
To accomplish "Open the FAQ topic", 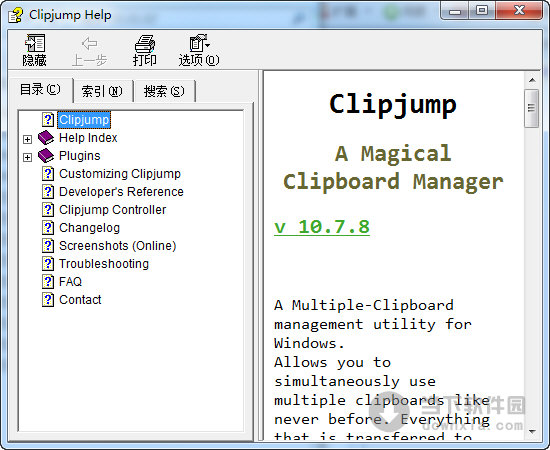I will tap(71, 282).
